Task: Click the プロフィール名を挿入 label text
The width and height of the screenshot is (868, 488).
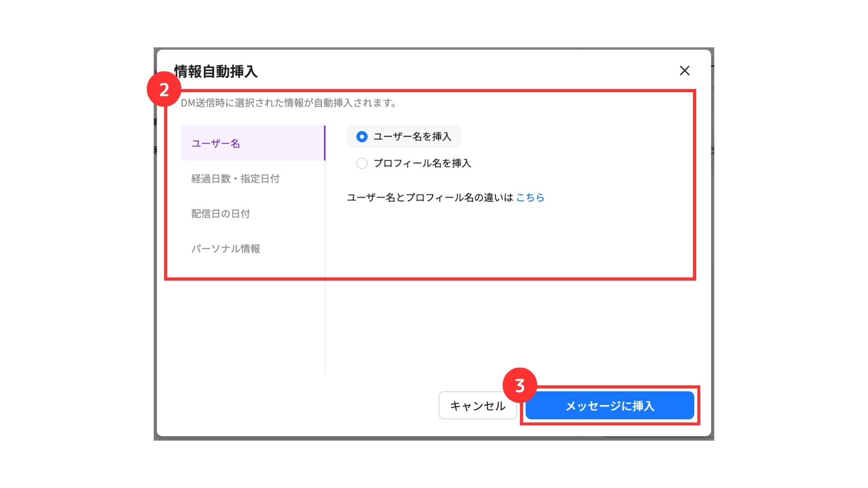Action: 422,163
